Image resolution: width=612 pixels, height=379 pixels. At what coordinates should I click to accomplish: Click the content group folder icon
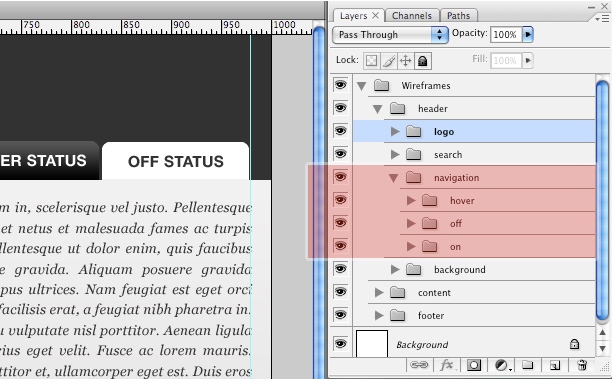pos(397,292)
